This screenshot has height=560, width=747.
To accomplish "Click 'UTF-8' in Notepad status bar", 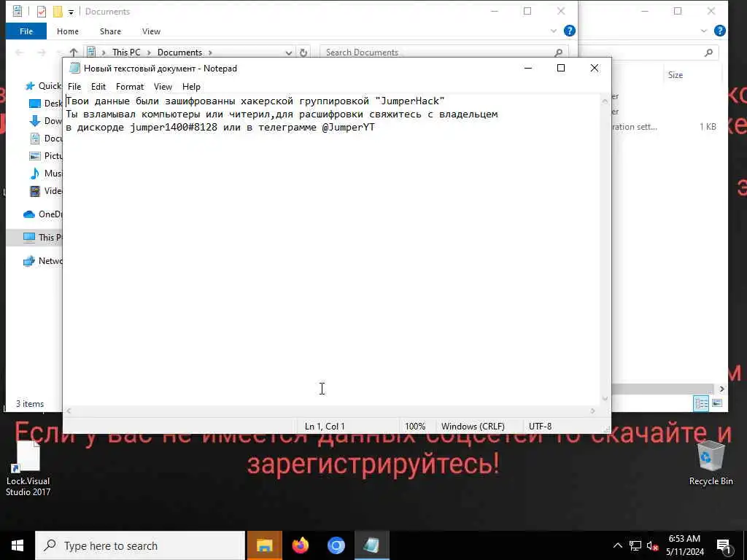I will (x=540, y=426).
